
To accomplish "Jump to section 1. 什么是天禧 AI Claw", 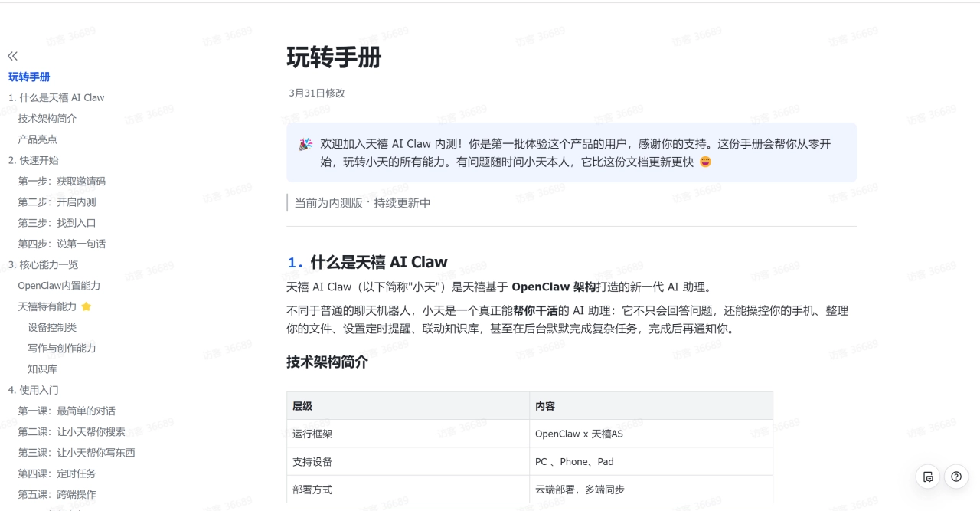I will (56, 97).
